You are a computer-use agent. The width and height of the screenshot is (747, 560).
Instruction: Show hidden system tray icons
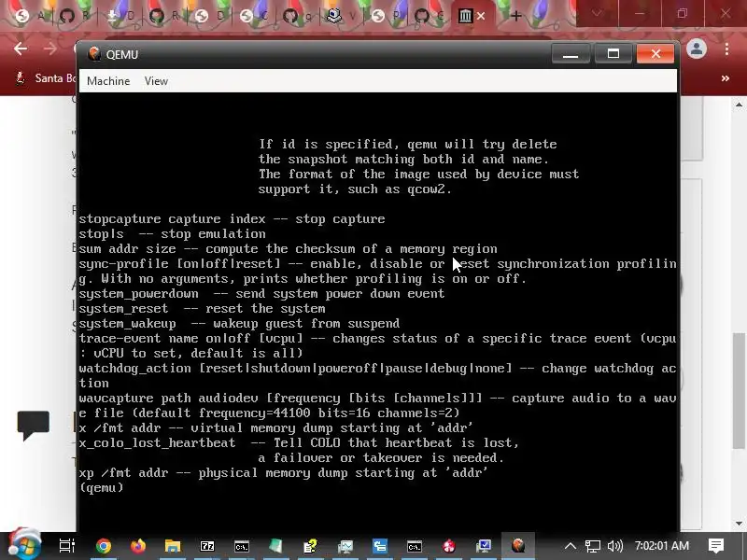tap(571, 546)
